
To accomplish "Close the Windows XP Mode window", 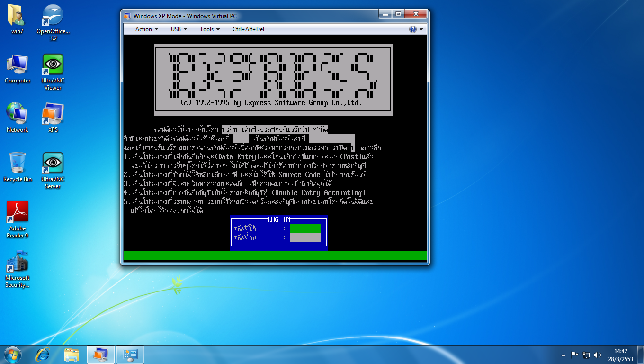I will (415, 14).
